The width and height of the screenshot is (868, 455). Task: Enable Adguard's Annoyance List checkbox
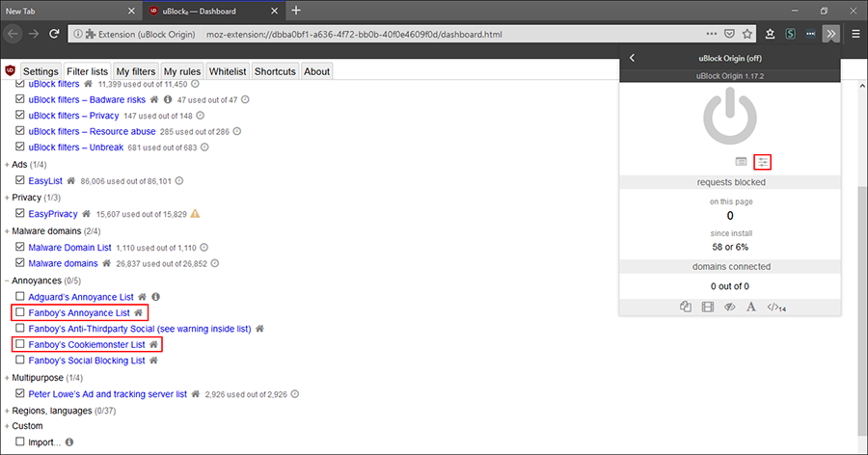click(20, 296)
